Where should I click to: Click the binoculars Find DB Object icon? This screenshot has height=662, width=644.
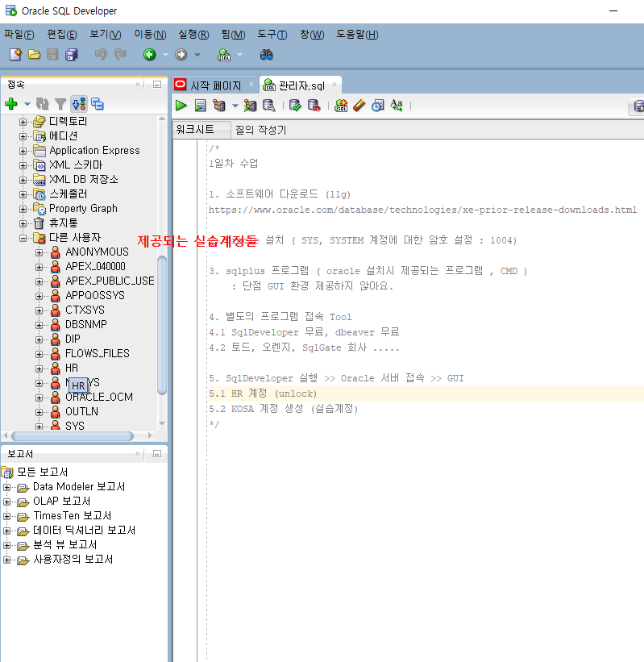pos(266,55)
